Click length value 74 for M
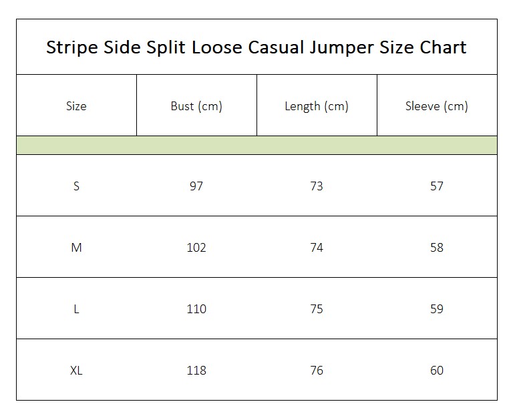 (x=317, y=247)
